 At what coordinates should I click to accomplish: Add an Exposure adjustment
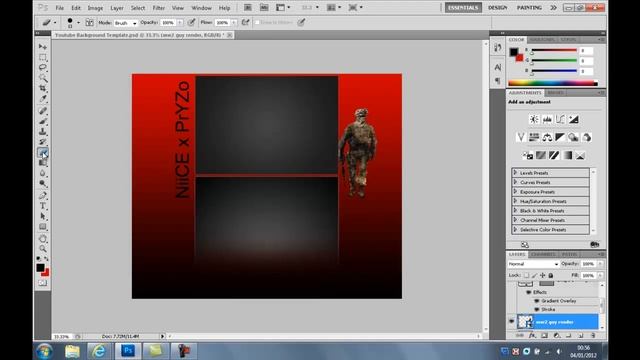pyautogui.click(x=573, y=119)
